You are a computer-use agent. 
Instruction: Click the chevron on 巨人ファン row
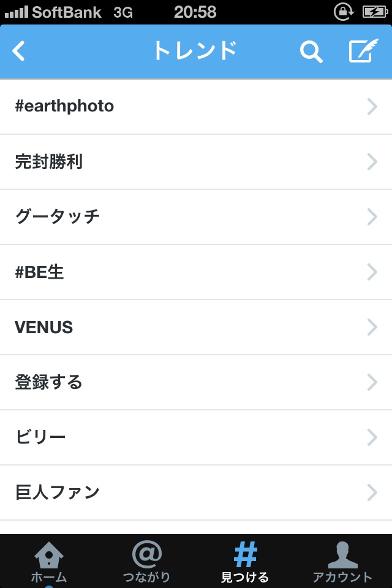372,492
